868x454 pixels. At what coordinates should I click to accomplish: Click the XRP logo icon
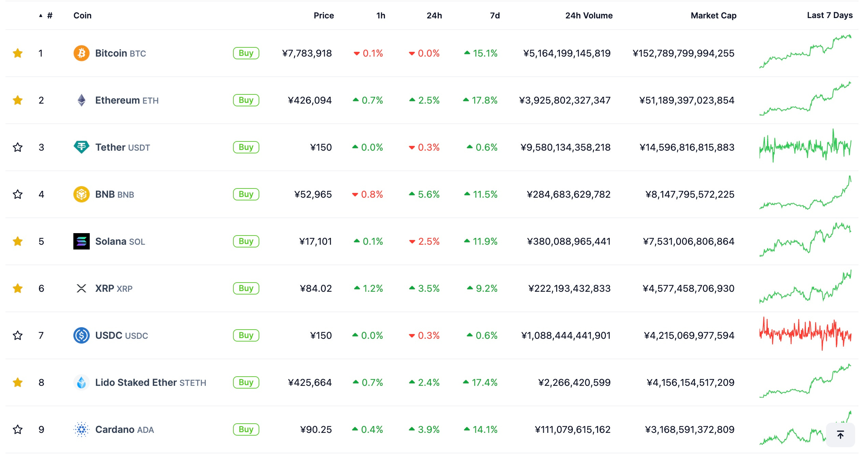[x=82, y=288]
